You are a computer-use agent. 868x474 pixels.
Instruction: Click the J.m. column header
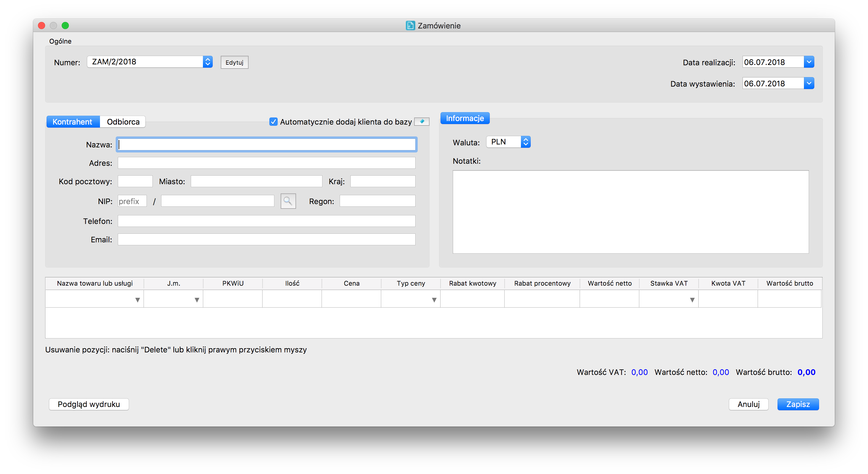click(x=174, y=283)
